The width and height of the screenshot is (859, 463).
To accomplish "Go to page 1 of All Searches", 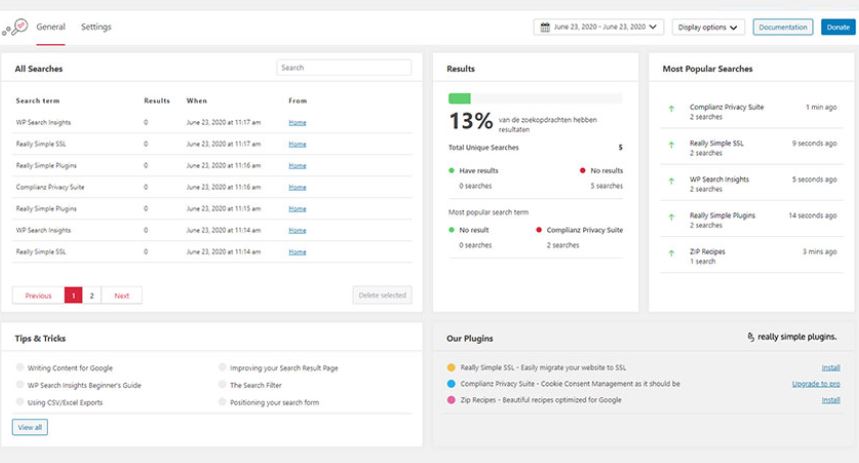I will point(73,295).
